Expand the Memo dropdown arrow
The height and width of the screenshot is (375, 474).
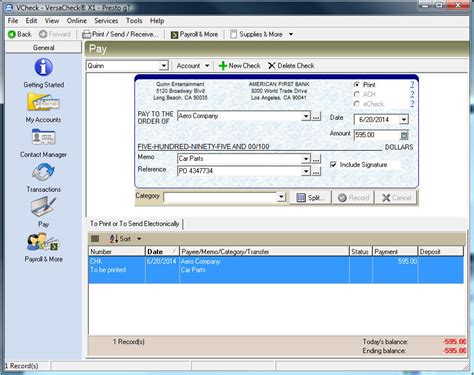click(306, 159)
